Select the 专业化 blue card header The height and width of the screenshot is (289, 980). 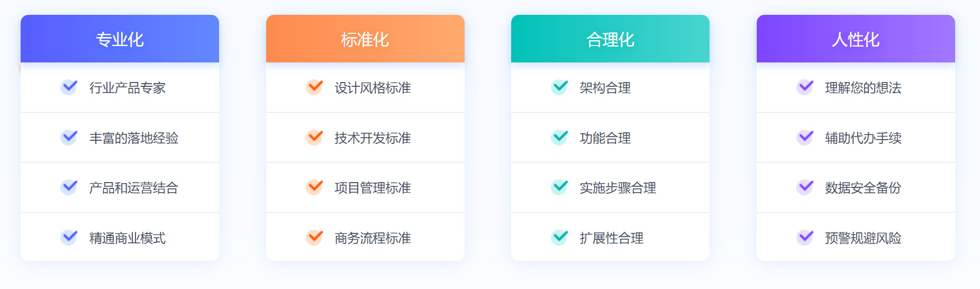120,39
